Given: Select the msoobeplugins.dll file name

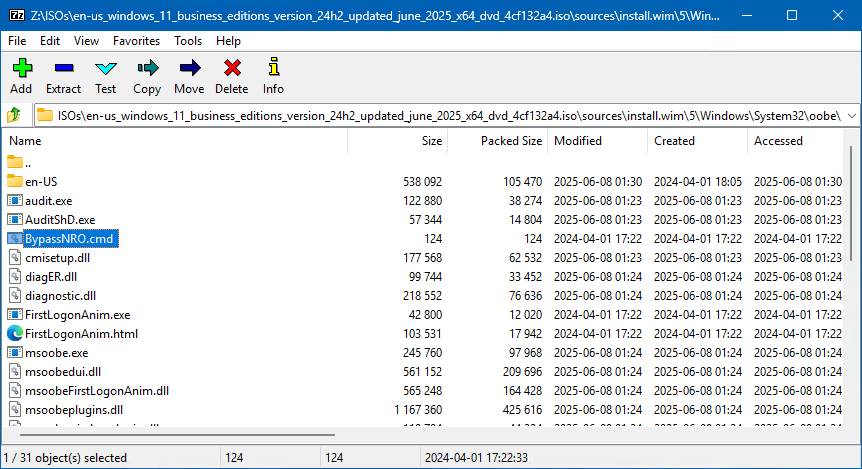Looking at the screenshot, I should (x=74, y=410).
